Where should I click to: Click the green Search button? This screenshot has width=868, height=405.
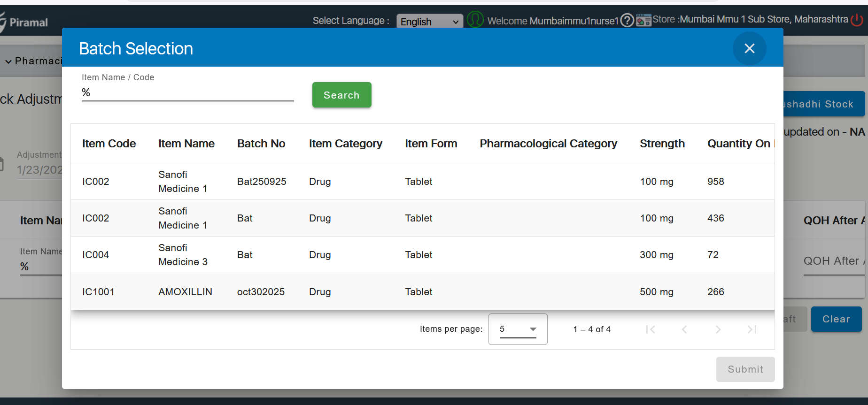[x=341, y=95]
